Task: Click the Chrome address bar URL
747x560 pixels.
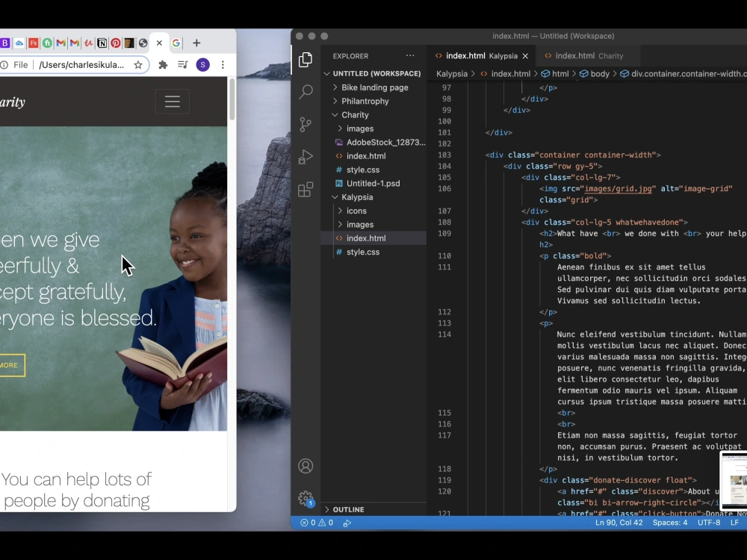Action: [x=81, y=65]
